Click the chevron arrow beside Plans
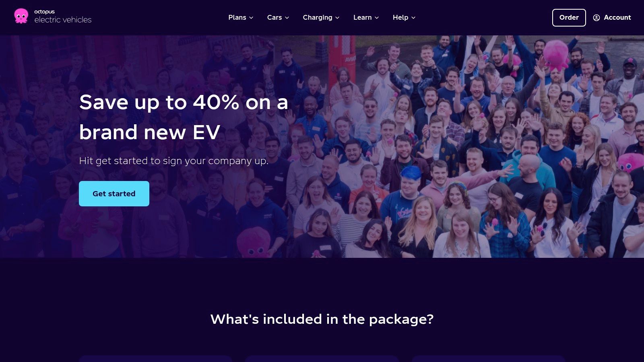 pyautogui.click(x=251, y=18)
